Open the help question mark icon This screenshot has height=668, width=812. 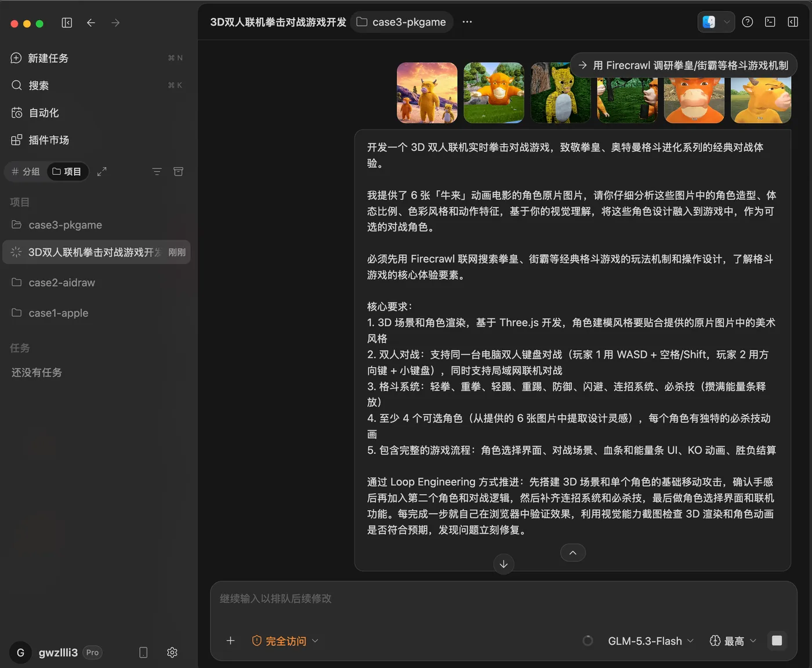tap(748, 22)
